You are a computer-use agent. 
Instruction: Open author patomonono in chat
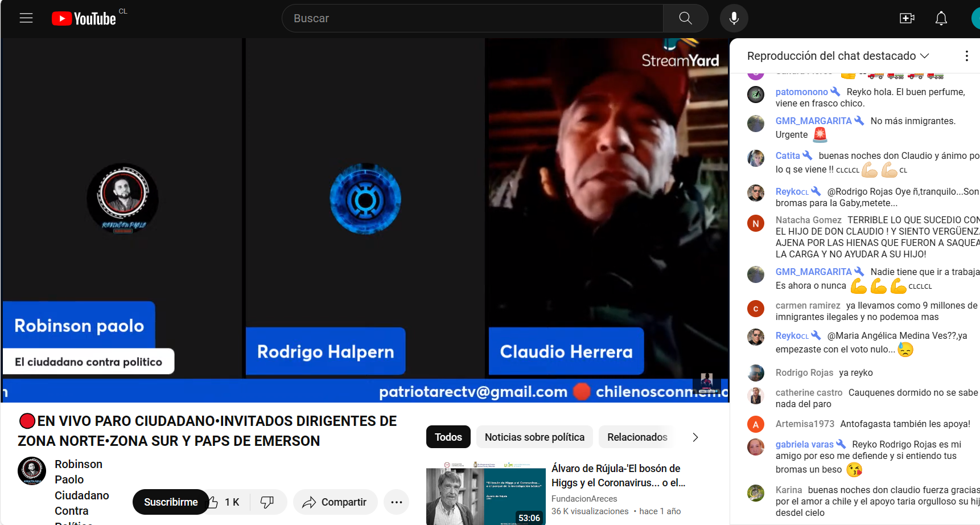click(x=801, y=92)
